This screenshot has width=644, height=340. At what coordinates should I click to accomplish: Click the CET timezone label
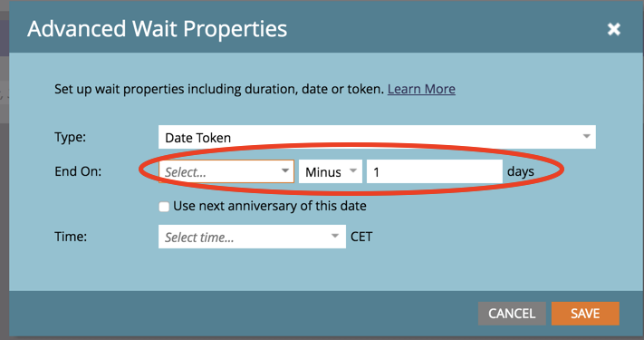[x=361, y=237]
